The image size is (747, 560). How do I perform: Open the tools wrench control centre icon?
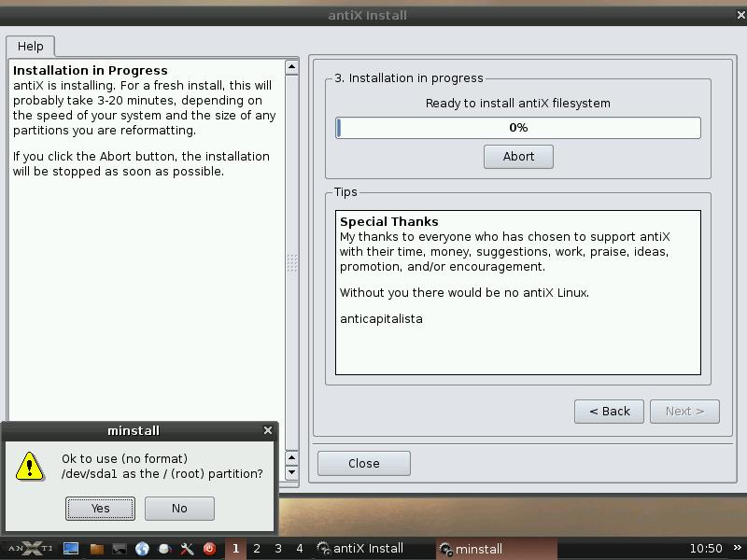(187, 549)
